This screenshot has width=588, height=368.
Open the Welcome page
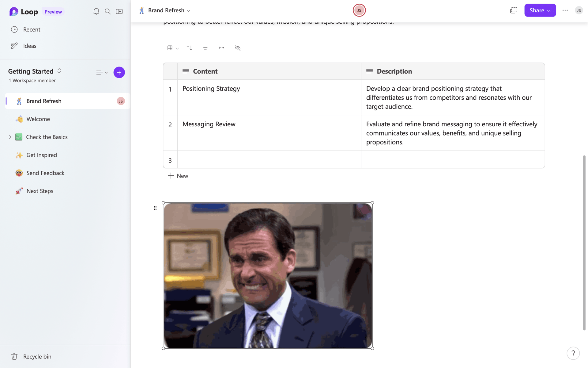(x=38, y=119)
